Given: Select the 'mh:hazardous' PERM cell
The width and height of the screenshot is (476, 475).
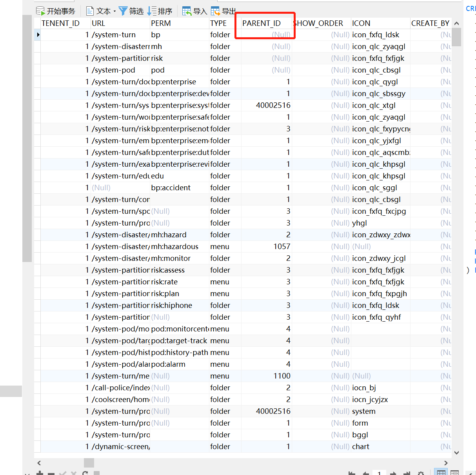Looking at the screenshot, I should pos(180,246).
